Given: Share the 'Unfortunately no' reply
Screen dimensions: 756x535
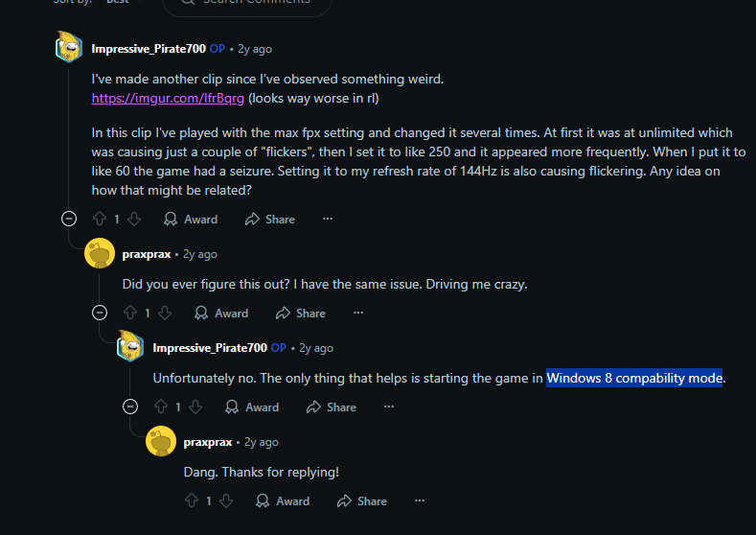Looking at the screenshot, I should click(x=331, y=407).
